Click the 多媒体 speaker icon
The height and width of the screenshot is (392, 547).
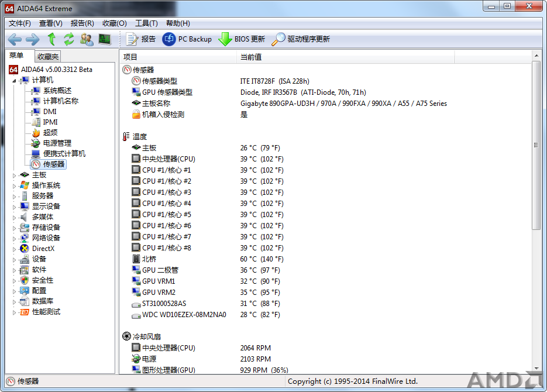tap(24, 217)
